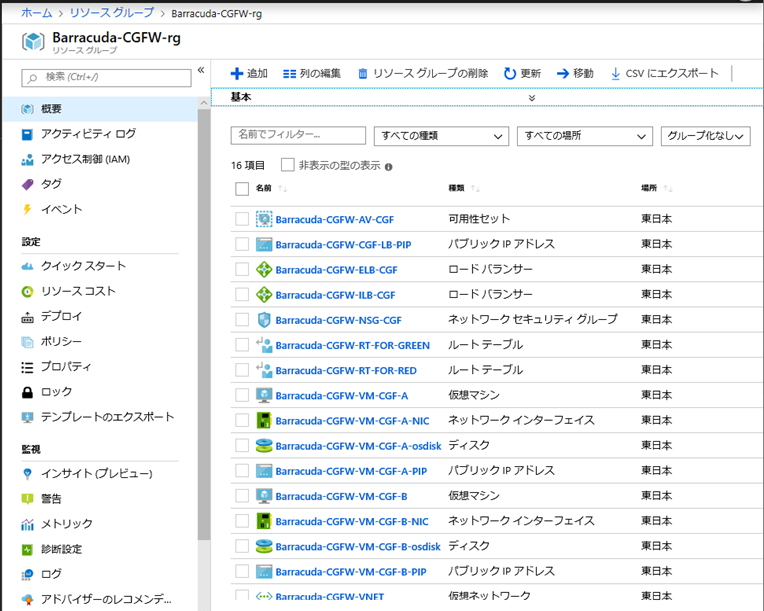Check the box for Barracuda-CGFW-VM-CGF-B-PIP
The image size is (764, 611).
[x=242, y=571]
